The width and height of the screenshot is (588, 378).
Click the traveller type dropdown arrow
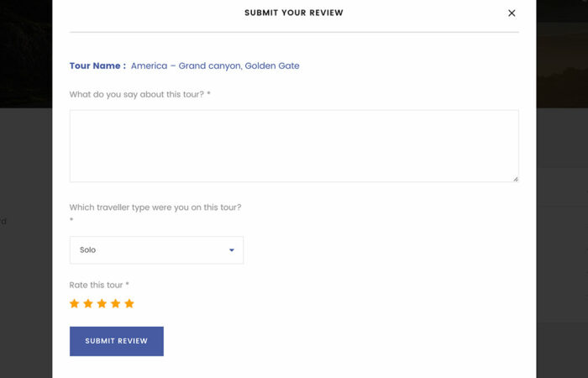click(x=232, y=250)
